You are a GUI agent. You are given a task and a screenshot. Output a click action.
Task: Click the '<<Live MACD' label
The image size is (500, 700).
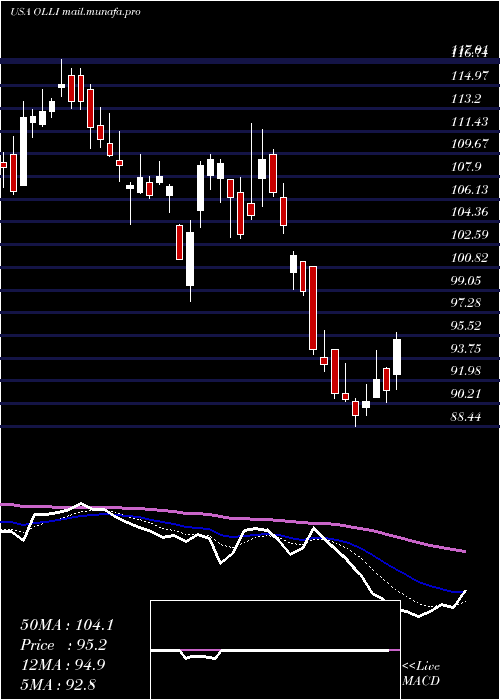(421, 674)
